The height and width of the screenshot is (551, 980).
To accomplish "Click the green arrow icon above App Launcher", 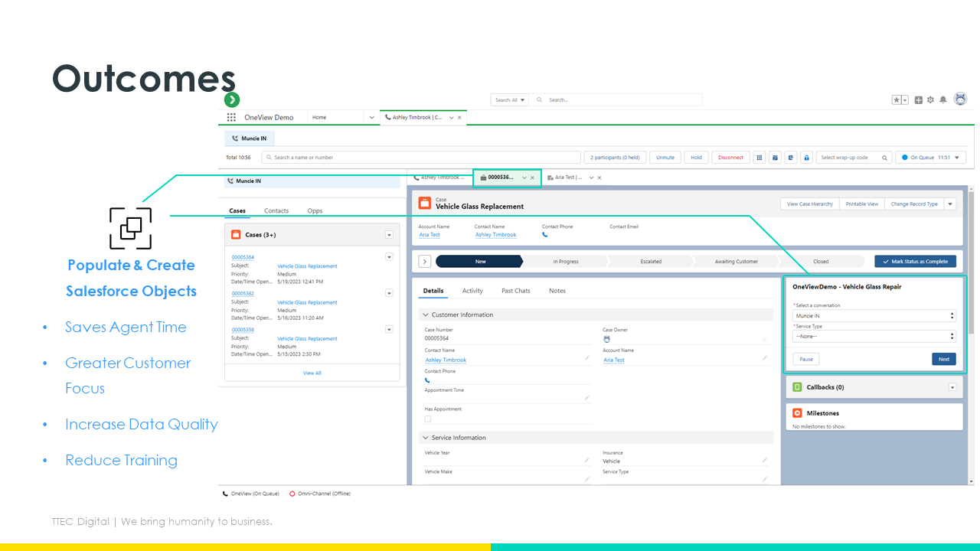I will (x=232, y=99).
